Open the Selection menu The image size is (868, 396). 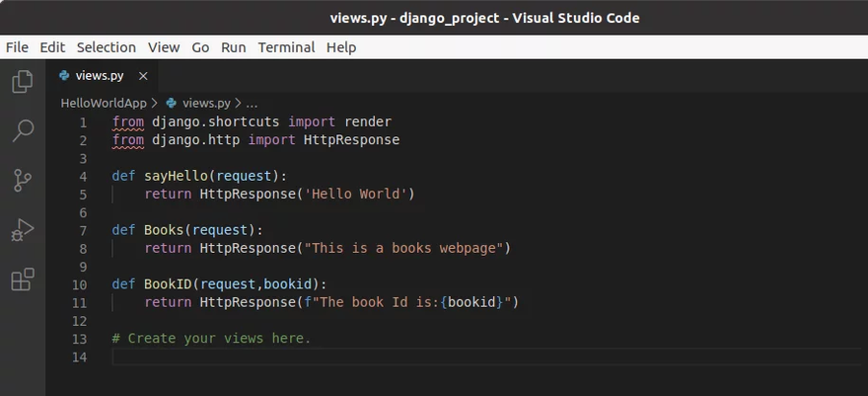click(106, 47)
